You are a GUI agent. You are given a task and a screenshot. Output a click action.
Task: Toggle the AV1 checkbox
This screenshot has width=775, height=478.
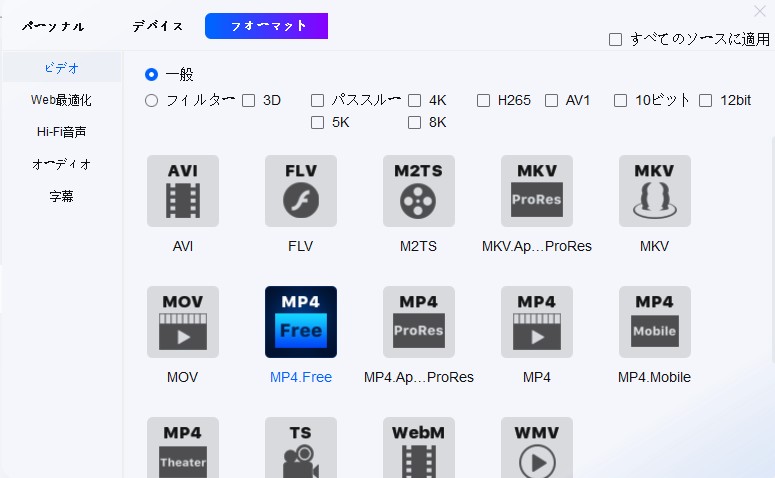click(x=551, y=101)
